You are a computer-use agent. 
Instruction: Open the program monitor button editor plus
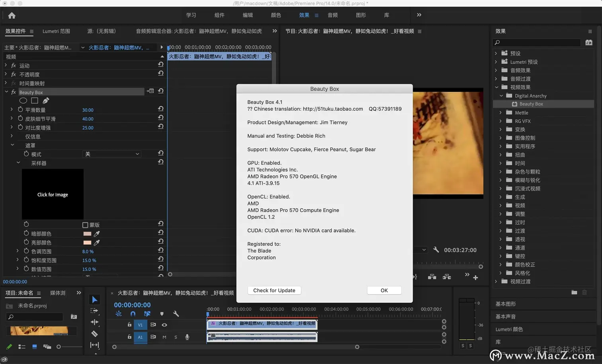(475, 278)
